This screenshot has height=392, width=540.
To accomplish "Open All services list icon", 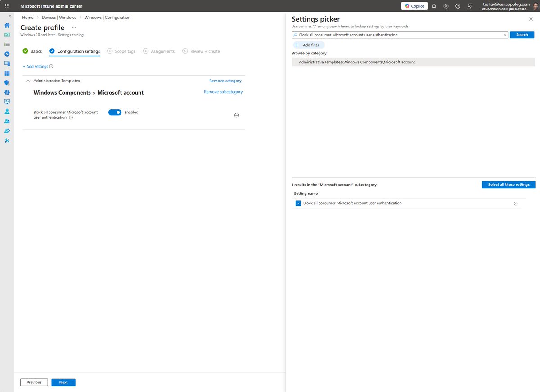I will pos(7,45).
